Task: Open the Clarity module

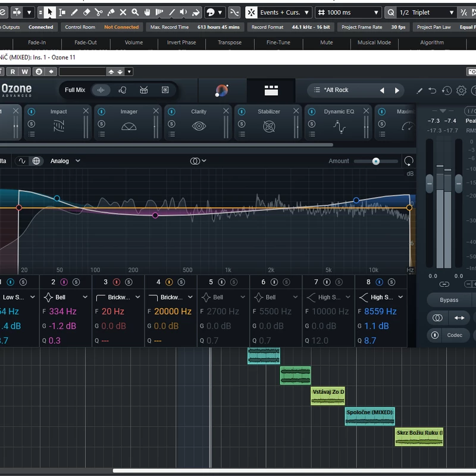Action: [199, 126]
